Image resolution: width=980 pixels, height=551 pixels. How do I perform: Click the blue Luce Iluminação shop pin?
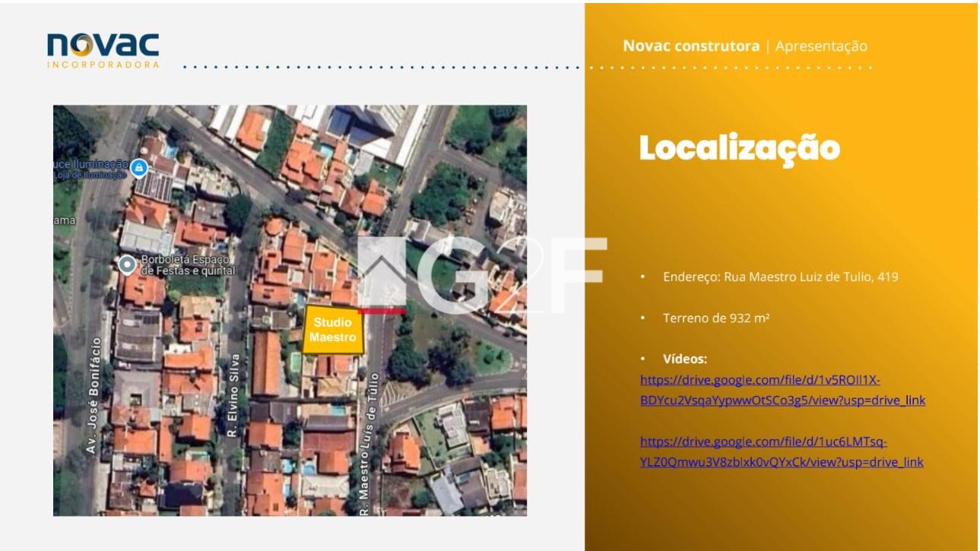(x=138, y=167)
